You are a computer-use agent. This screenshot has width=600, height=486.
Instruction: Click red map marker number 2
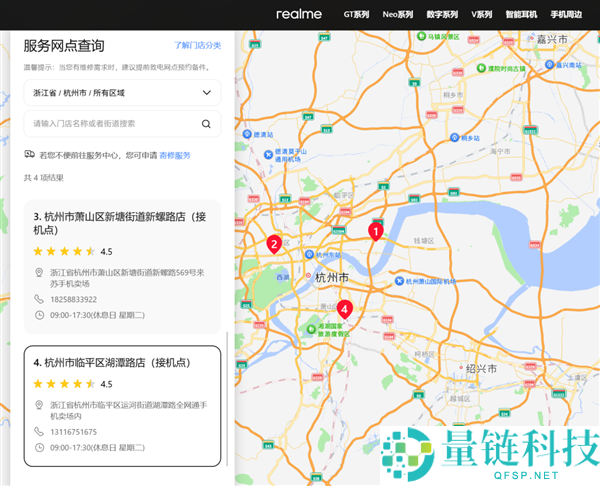point(274,244)
